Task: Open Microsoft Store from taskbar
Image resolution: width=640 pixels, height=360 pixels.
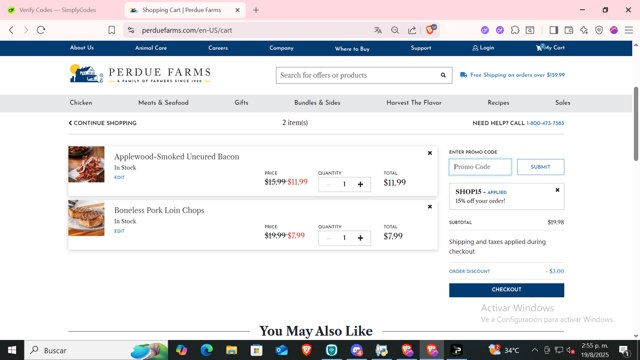Action: (x=256, y=350)
